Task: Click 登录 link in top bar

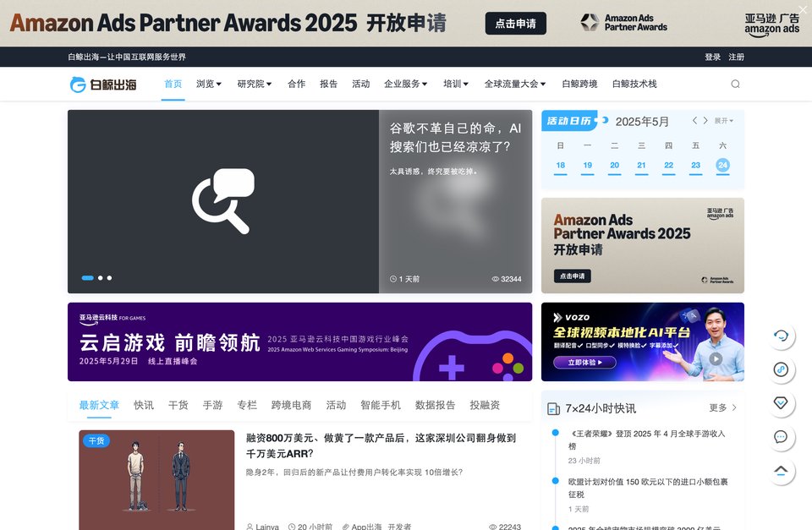Action: [712, 57]
